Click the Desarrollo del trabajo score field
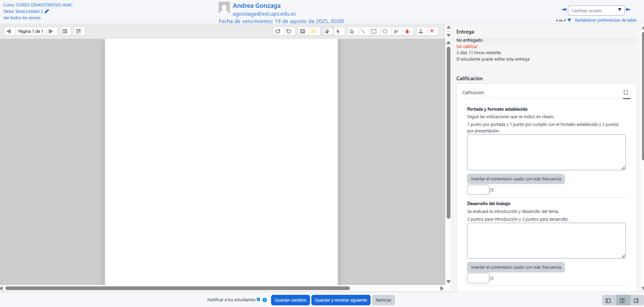The height and width of the screenshot is (307, 644). click(478, 278)
